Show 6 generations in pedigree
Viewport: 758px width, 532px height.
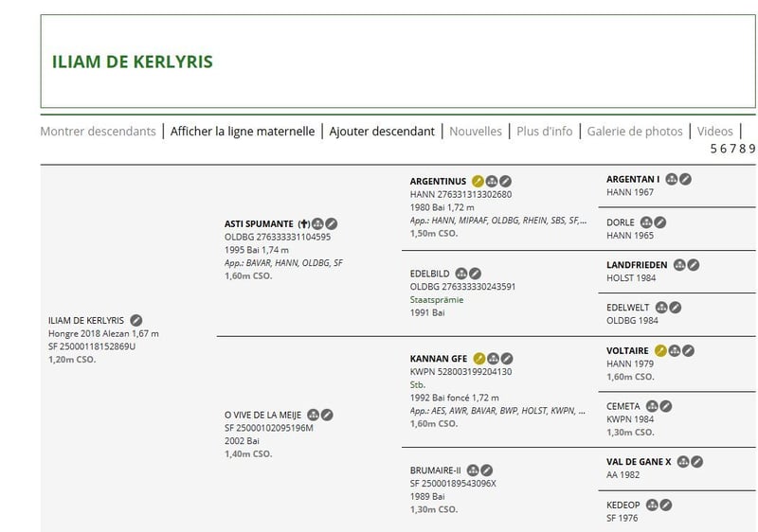[x=723, y=149]
